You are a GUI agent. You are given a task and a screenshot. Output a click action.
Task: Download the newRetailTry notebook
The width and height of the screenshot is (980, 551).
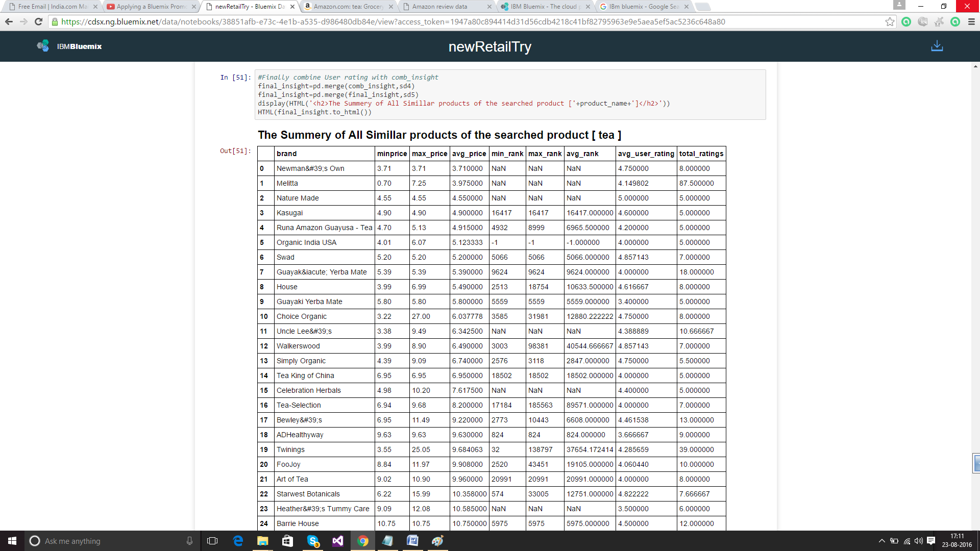(x=937, y=46)
